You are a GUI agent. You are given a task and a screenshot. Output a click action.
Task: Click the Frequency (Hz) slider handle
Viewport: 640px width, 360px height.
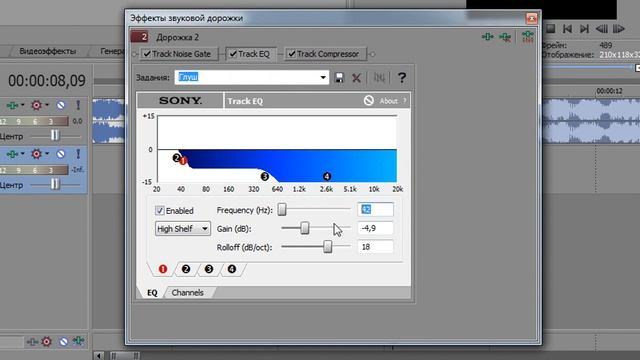pyautogui.click(x=282, y=209)
